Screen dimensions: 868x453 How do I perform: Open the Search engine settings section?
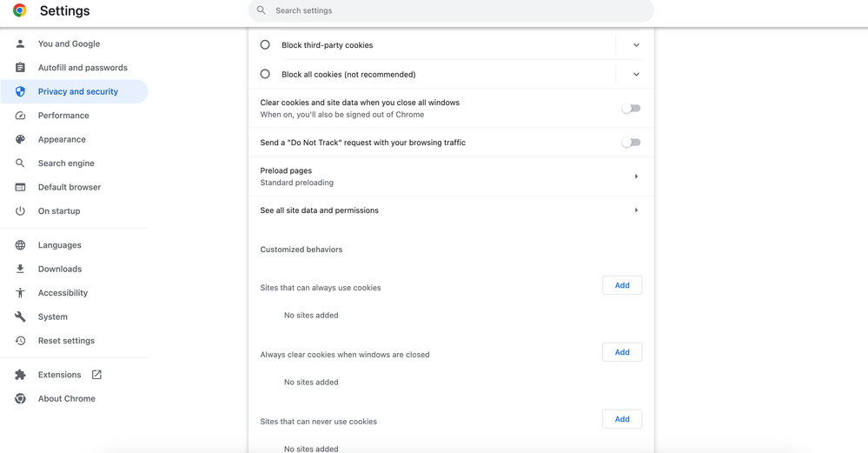coord(66,163)
